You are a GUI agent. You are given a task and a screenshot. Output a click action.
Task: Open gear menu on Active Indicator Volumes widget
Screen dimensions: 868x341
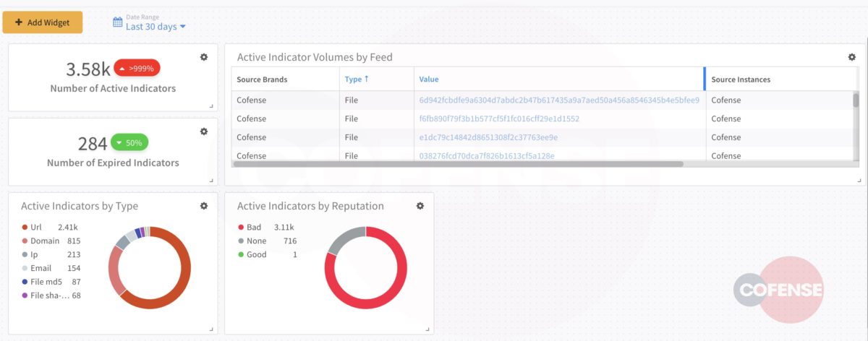851,57
